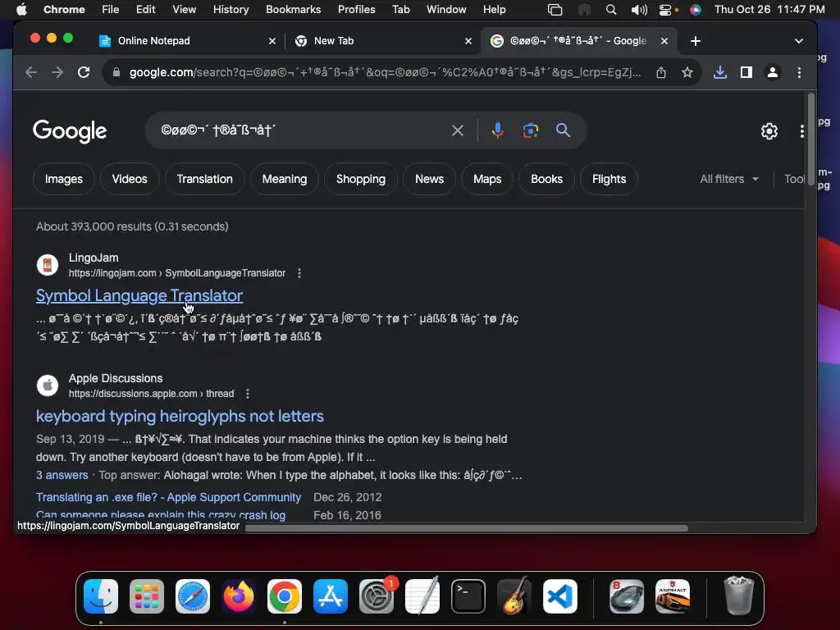This screenshot has height=630, width=840.
Task: Switch to the Online Notepad tab
Action: 188,41
